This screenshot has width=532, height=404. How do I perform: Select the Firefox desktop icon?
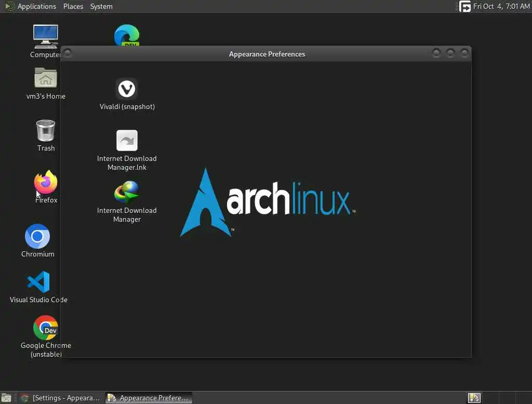(46, 182)
